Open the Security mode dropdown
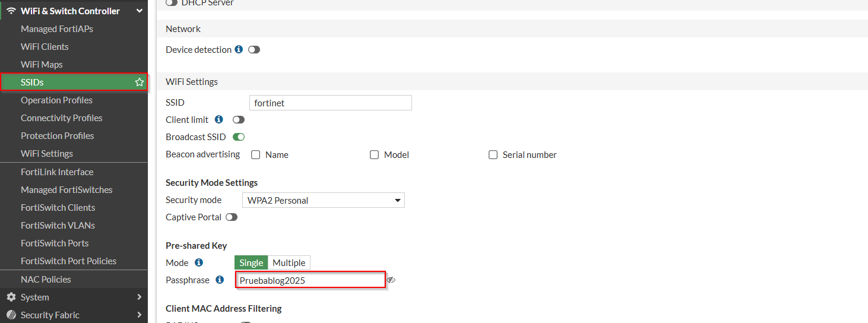Viewport: 868px width, 323px height. coord(323,201)
